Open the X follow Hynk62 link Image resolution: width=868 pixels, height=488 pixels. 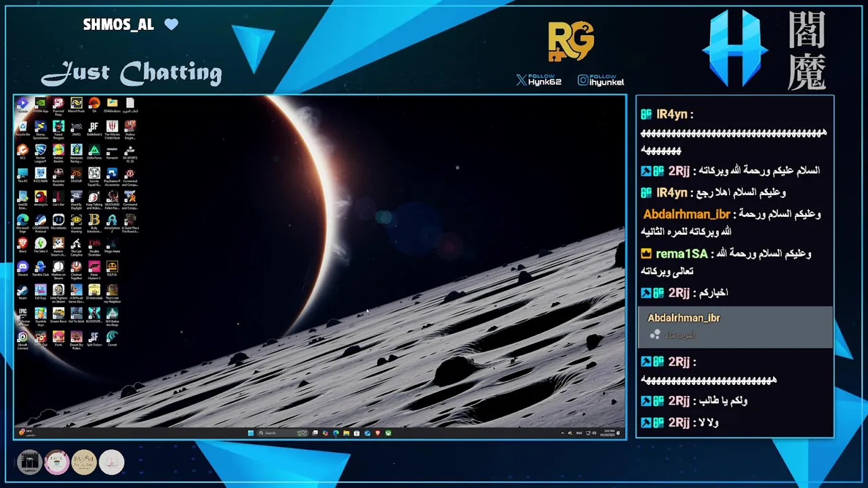tap(539, 81)
